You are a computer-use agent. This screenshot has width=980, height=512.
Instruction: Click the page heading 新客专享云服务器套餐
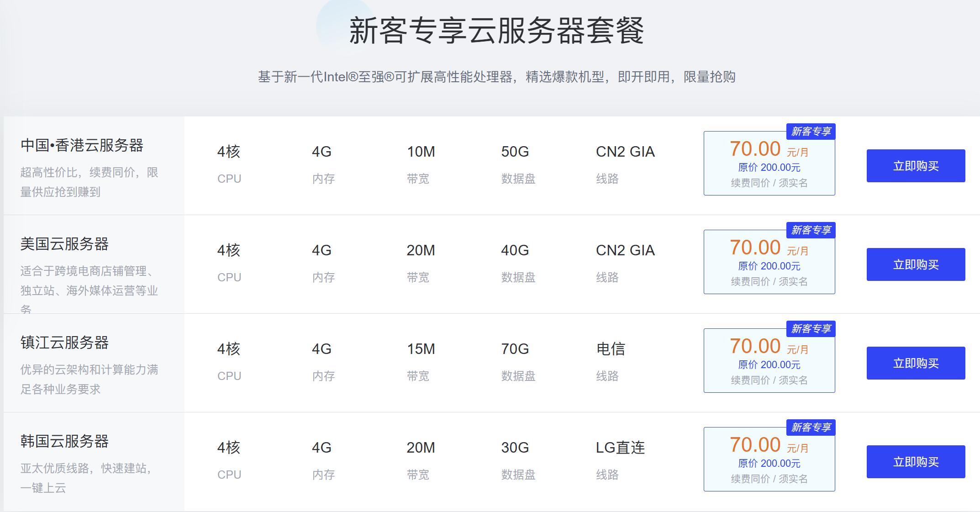click(x=496, y=30)
